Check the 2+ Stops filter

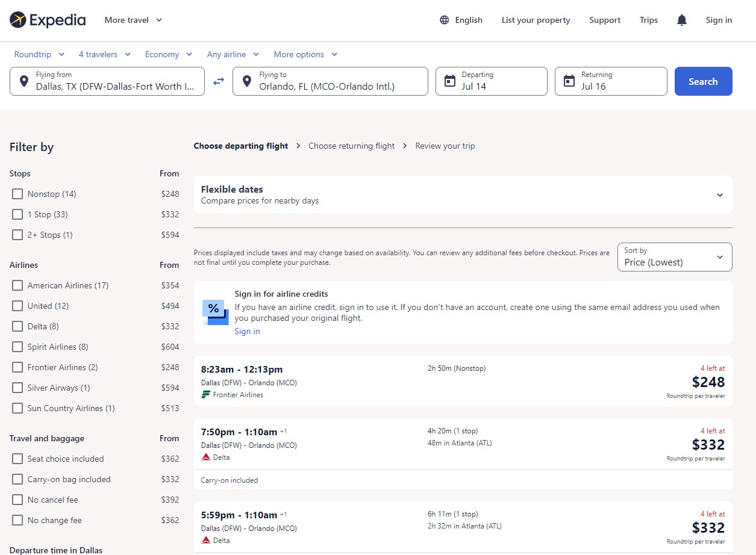tap(17, 235)
